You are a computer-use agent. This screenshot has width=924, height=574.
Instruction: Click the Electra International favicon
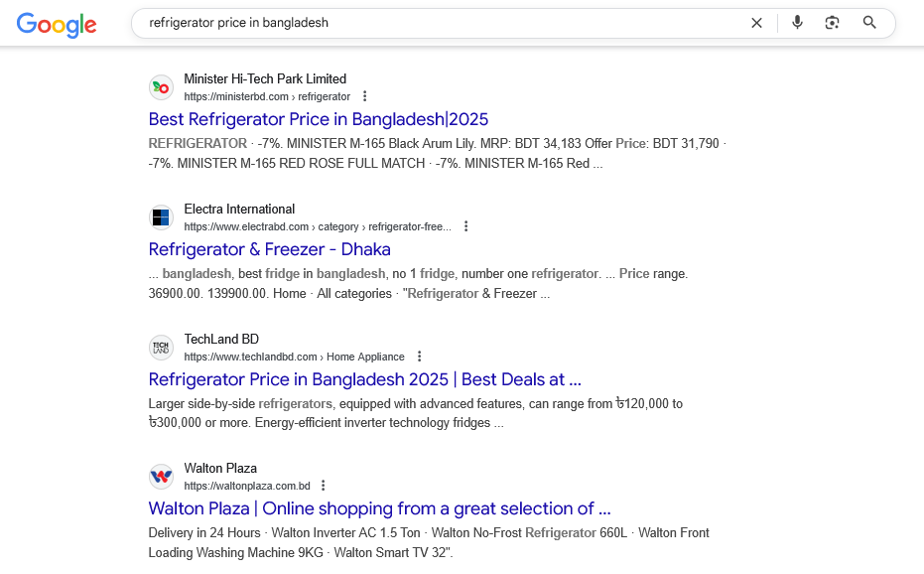click(x=161, y=217)
